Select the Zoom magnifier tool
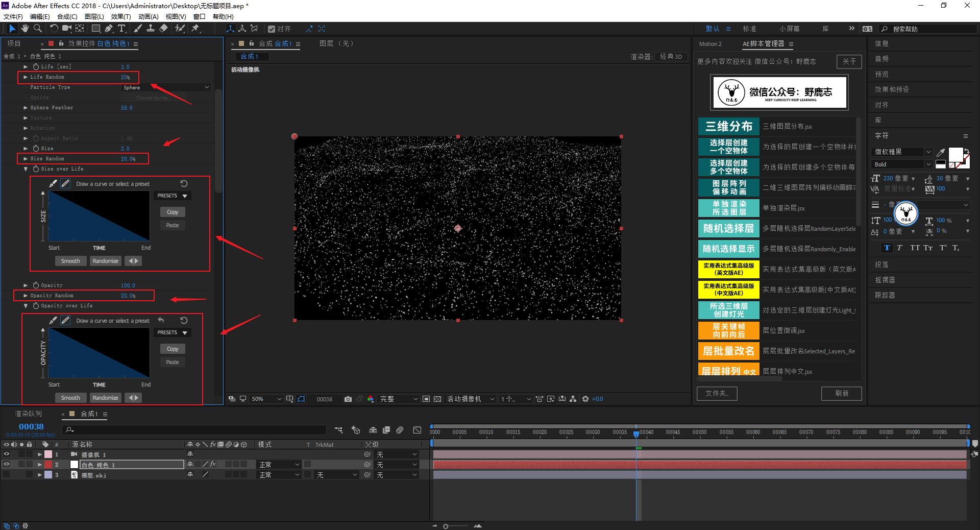The width and height of the screenshot is (980, 530). tap(38, 29)
